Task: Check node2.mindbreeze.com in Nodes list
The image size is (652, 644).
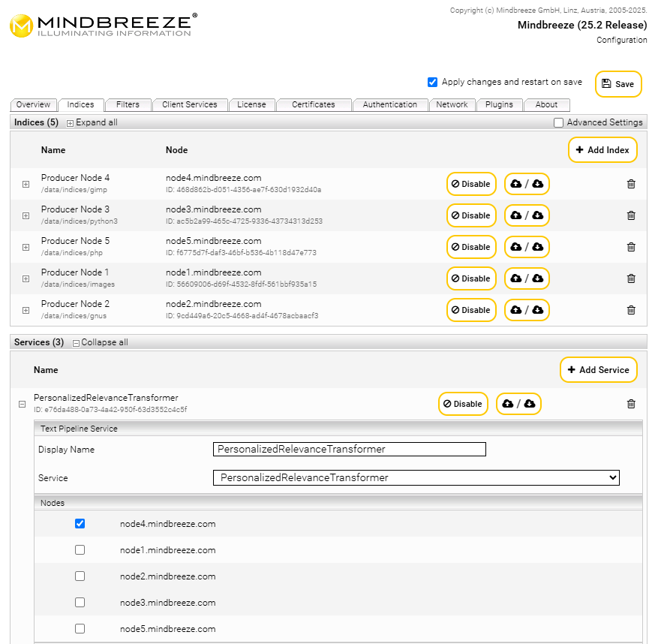Action: [80, 576]
